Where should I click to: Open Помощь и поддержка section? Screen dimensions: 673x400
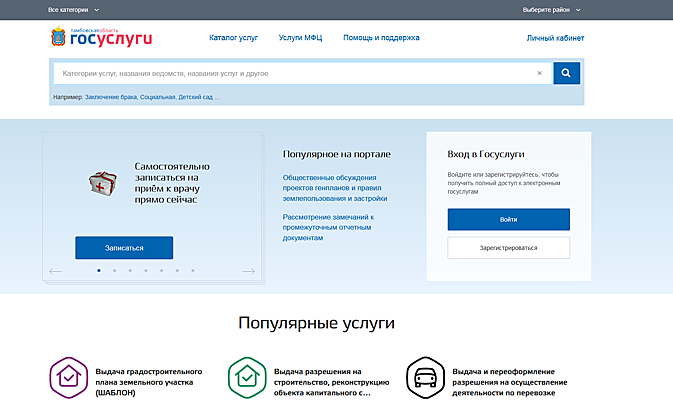[x=381, y=38]
